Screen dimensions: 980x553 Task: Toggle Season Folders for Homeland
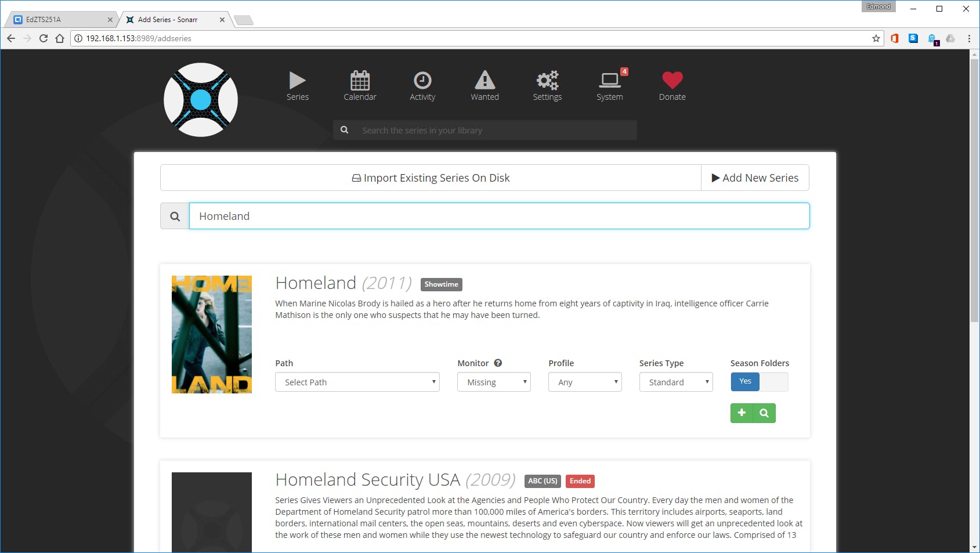(760, 382)
